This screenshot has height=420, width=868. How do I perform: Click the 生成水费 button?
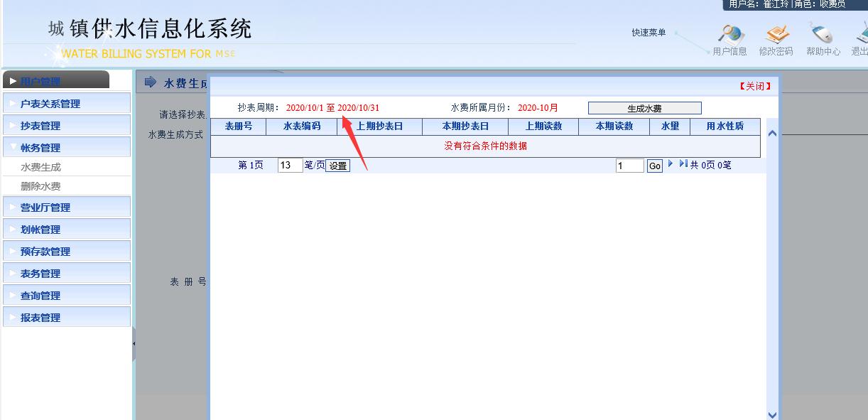click(x=644, y=108)
